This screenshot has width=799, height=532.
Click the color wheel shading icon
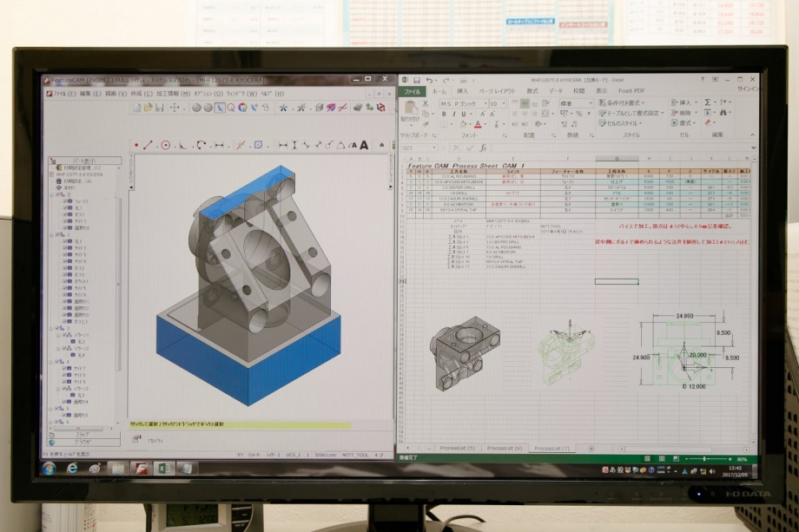pyautogui.click(x=242, y=108)
